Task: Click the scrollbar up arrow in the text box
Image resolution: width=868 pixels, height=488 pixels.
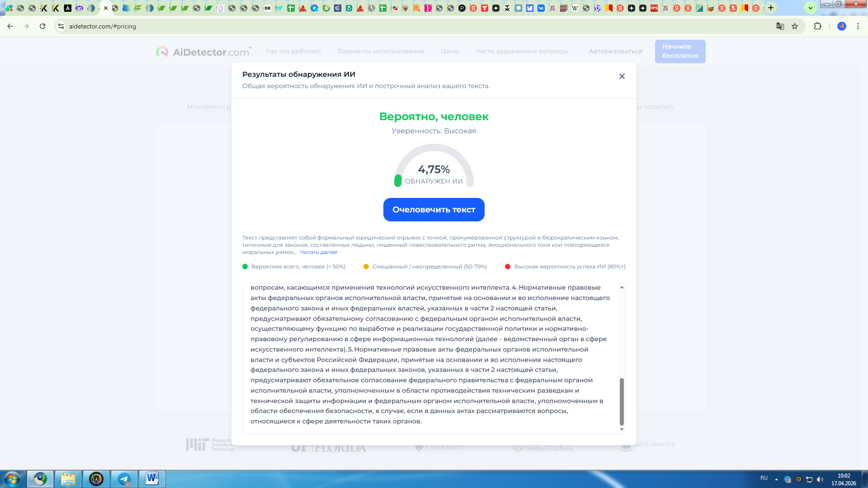Action: click(x=622, y=287)
